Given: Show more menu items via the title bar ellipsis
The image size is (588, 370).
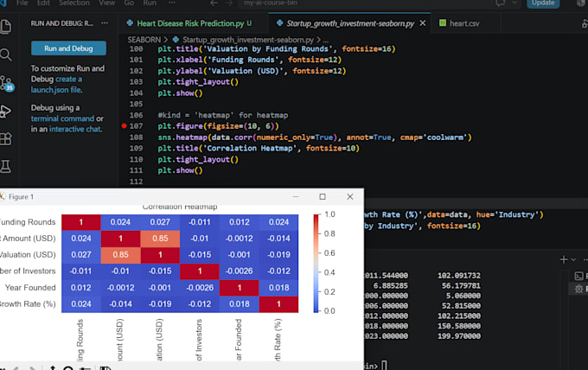Looking at the screenshot, I should (172, 3).
